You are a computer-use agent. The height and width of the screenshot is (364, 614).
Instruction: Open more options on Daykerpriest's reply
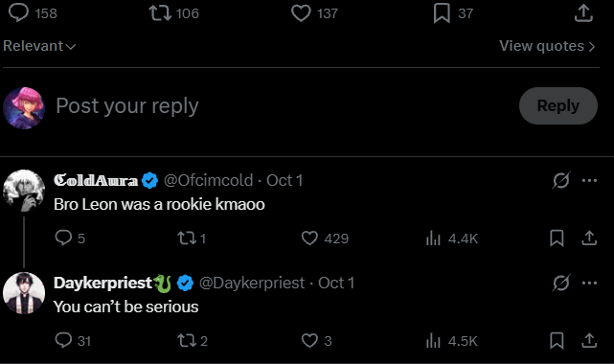pos(589,283)
